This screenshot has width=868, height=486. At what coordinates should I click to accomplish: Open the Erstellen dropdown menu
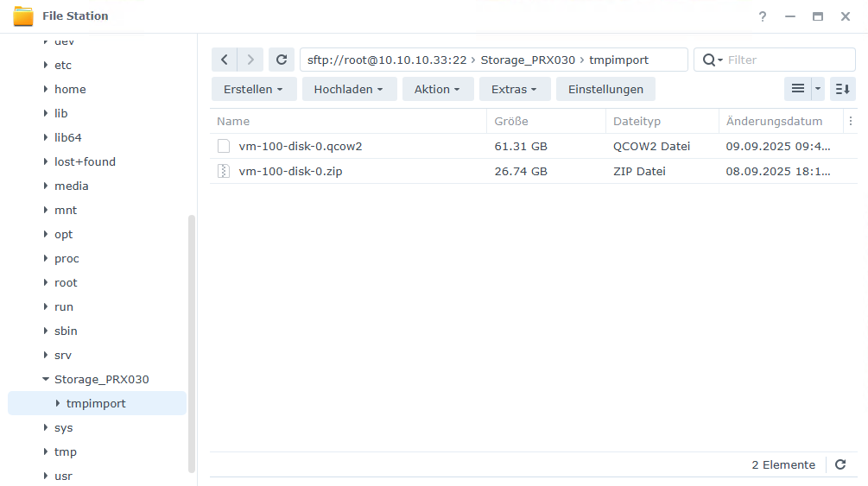coord(254,89)
